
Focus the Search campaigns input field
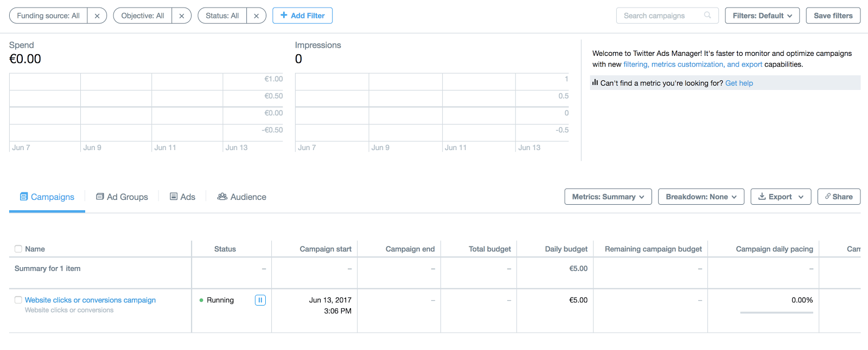pyautogui.click(x=659, y=16)
